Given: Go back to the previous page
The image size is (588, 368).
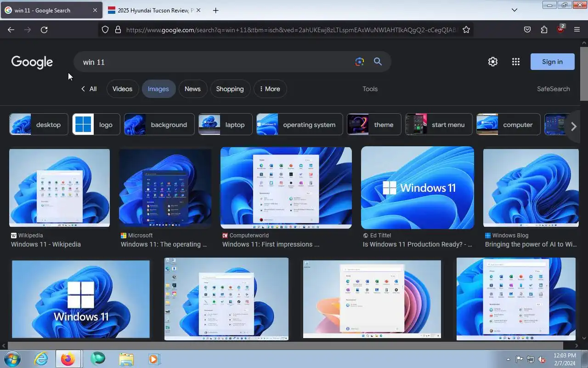Looking at the screenshot, I should tap(11, 29).
